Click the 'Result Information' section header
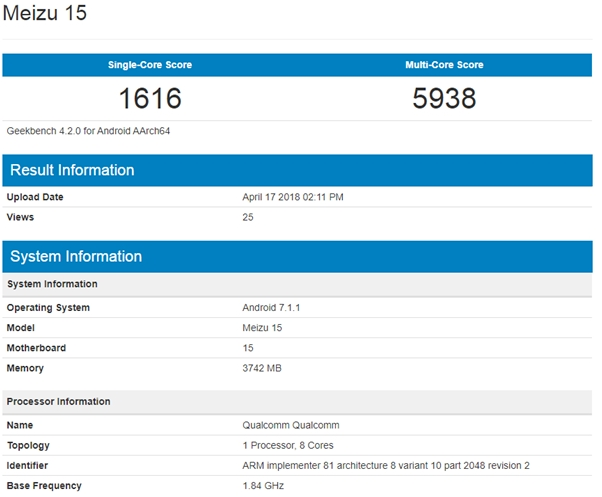This screenshot has width=602, height=497. tap(298, 170)
